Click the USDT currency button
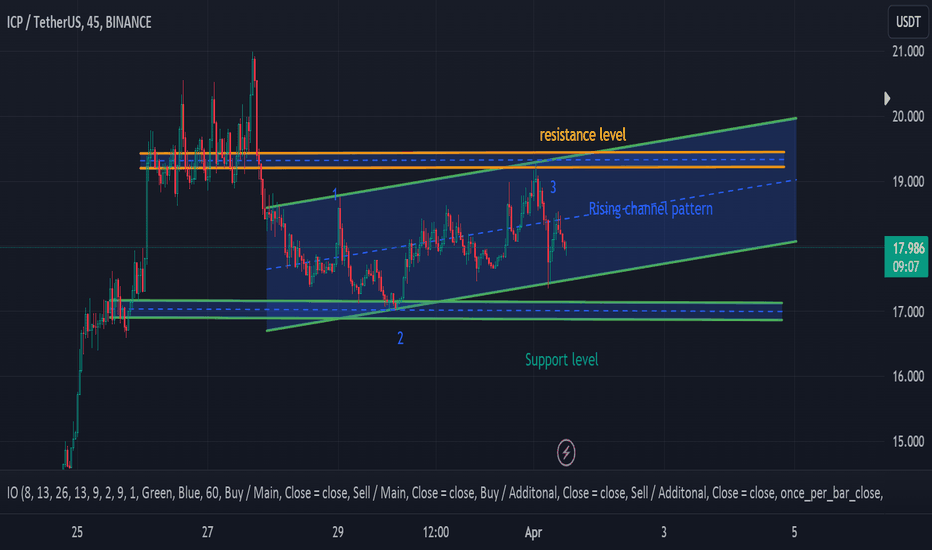Image resolution: width=932 pixels, height=550 pixels. 908,22
